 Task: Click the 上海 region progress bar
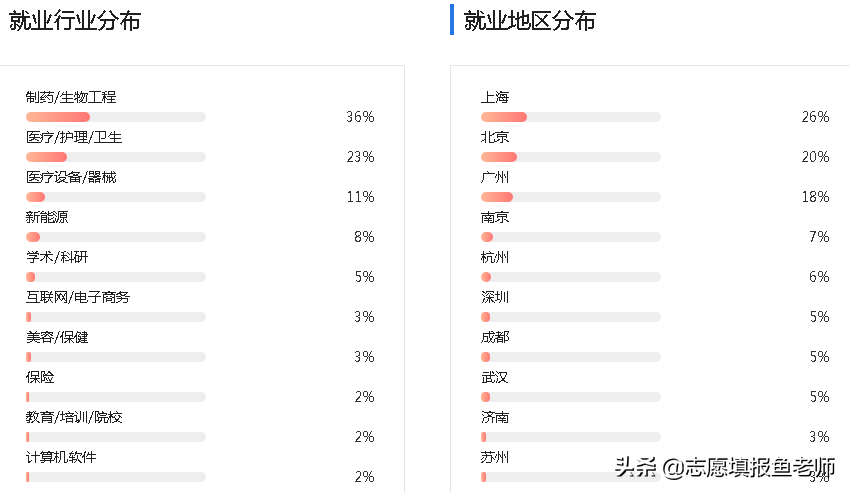[571, 117]
